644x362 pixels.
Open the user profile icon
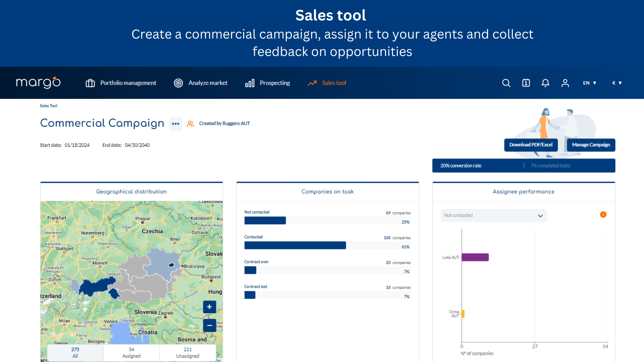[565, 83]
